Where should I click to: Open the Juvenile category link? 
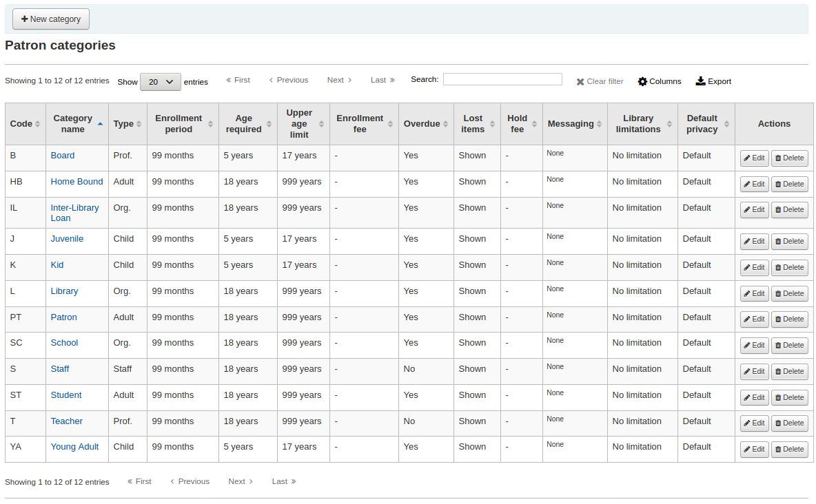pyautogui.click(x=67, y=239)
